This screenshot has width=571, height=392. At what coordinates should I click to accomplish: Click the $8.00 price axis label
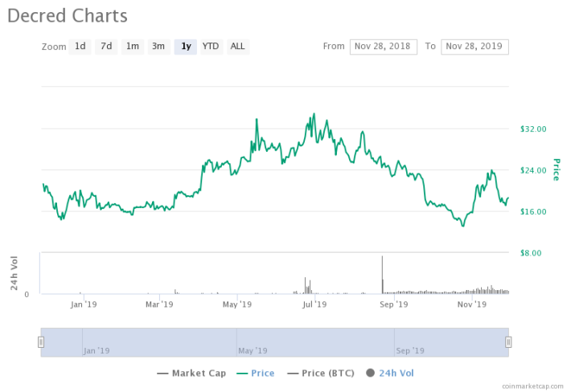pyautogui.click(x=531, y=253)
